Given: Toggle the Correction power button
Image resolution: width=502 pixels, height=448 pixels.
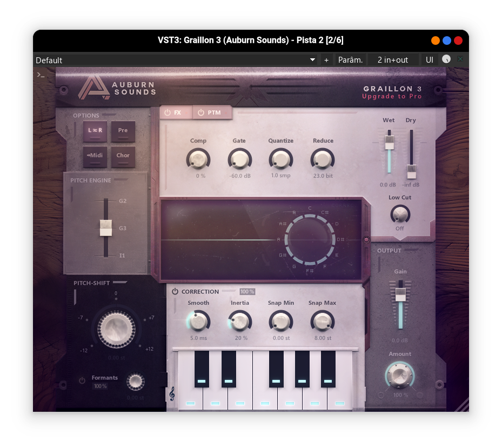Looking at the screenshot, I should pos(175,292).
